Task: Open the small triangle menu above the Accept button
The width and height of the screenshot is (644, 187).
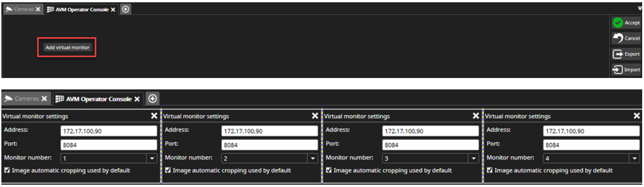Action: tap(639, 9)
